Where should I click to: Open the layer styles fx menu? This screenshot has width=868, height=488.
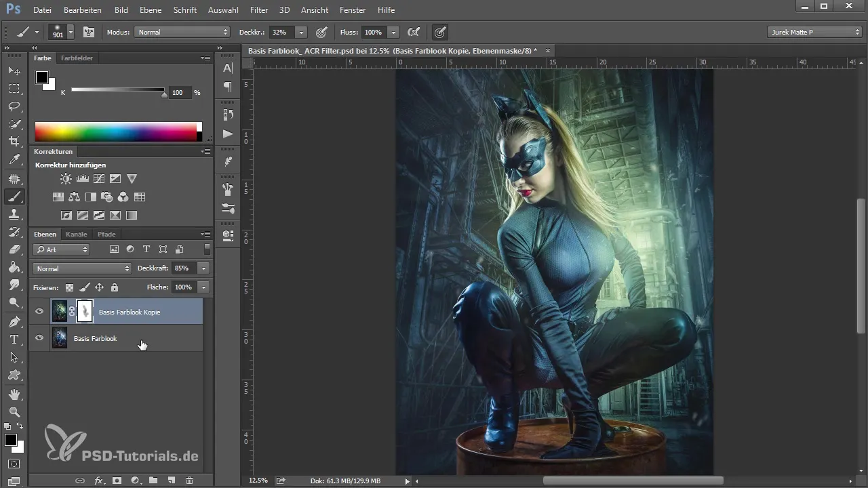coord(99,480)
